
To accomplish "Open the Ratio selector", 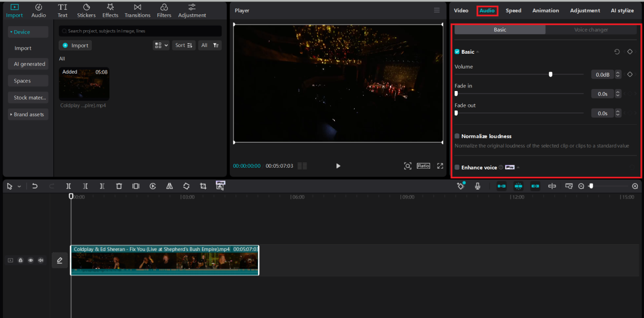I will (x=423, y=166).
